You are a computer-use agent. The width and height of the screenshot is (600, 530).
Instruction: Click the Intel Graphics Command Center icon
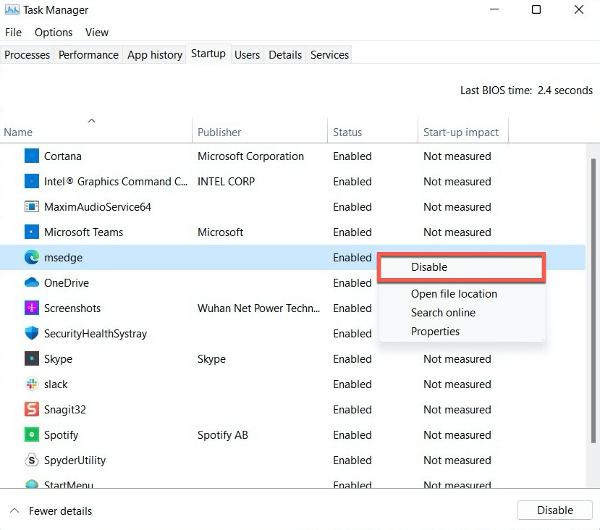pos(31,181)
